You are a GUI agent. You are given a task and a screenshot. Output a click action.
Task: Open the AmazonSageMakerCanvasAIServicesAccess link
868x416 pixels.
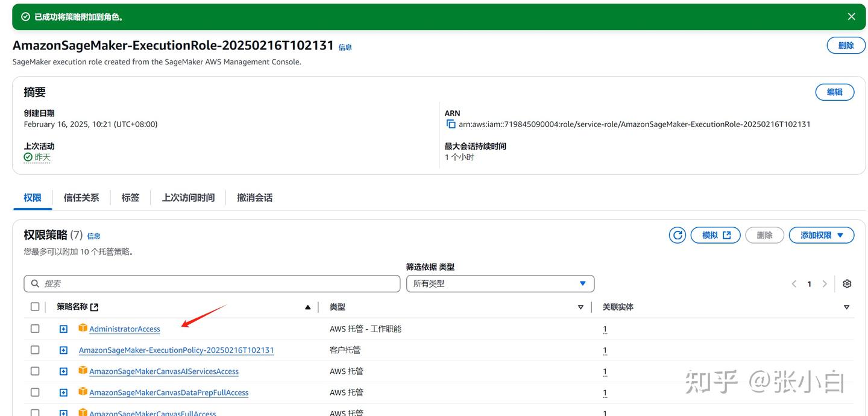[x=164, y=371]
